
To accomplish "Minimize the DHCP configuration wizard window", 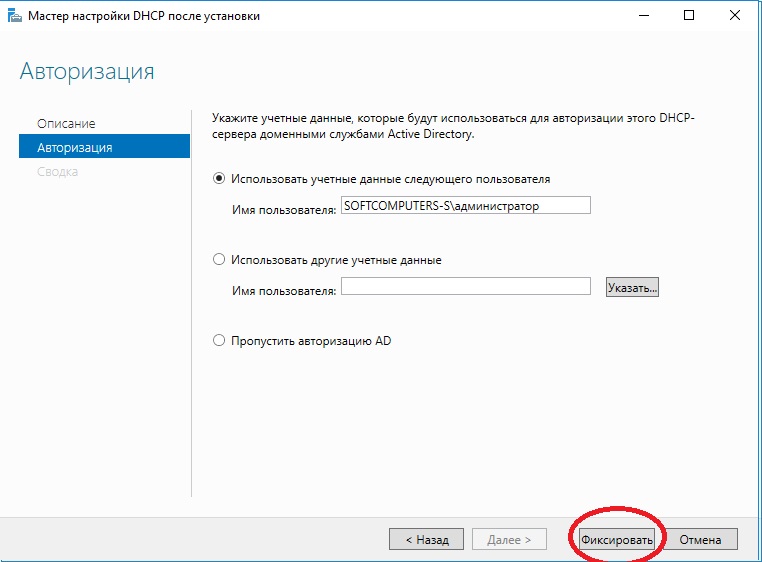I will pos(642,16).
